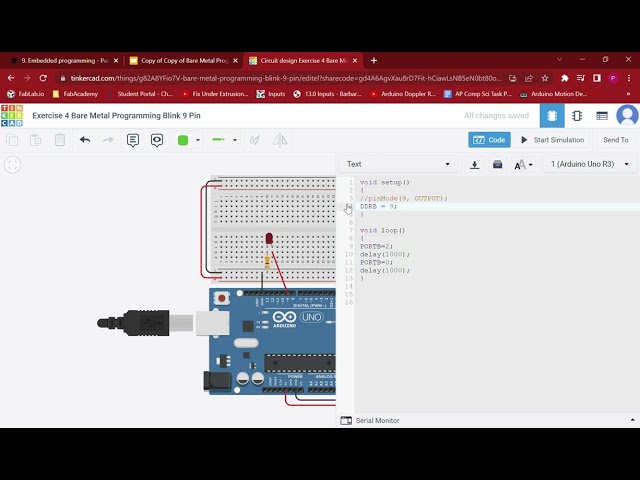Click the Code button
Image resolution: width=640 pixels, height=480 pixels.
pyautogui.click(x=489, y=140)
